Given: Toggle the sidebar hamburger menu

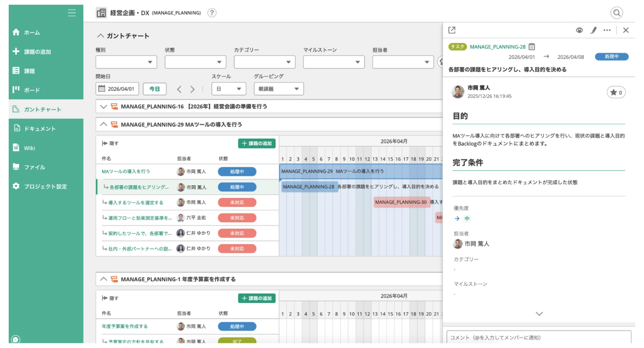Looking at the screenshot, I should (72, 13).
